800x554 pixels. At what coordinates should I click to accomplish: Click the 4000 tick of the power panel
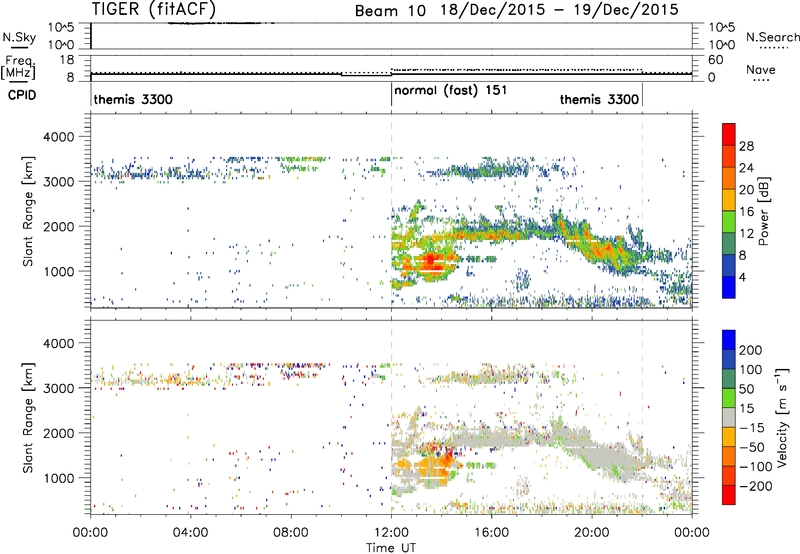(58, 137)
